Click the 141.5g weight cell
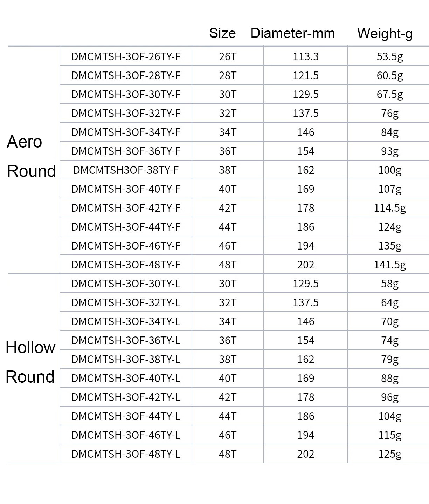Viewport: 429px width, 504px height. (x=390, y=265)
